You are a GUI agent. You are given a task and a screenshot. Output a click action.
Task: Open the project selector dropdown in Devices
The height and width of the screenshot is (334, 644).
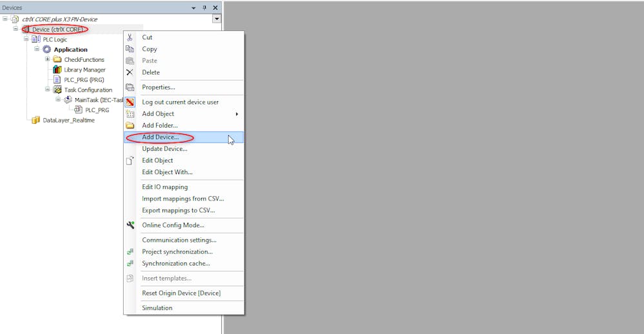[217, 19]
